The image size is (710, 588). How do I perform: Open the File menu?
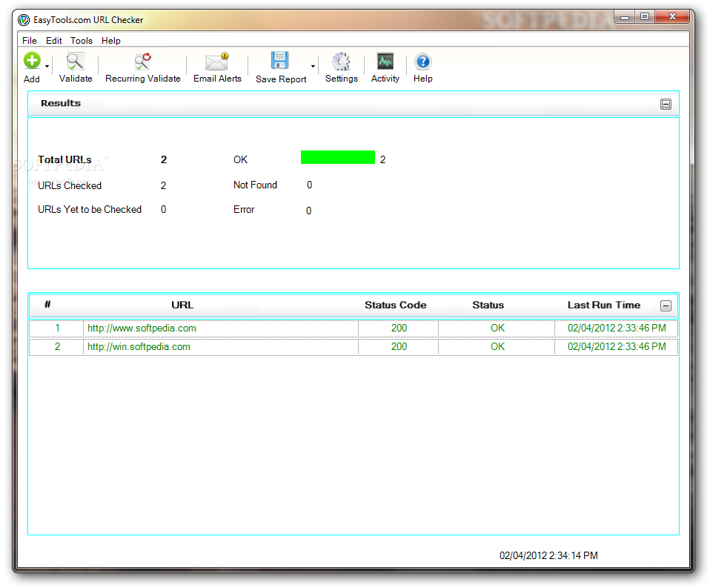point(30,40)
